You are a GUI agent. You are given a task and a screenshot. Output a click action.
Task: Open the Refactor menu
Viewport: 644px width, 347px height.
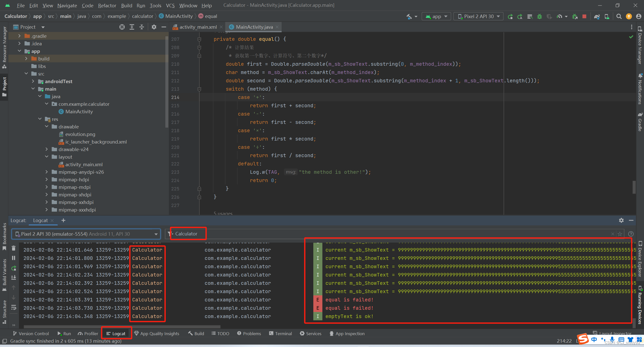107,5
